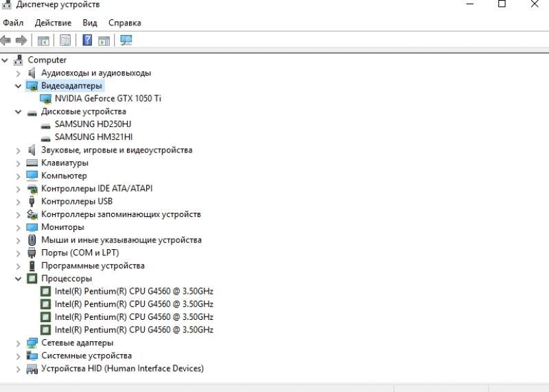Select the Мониторы category
Image resolution: width=549 pixels, height=392 pixels.
click(62, 227)
